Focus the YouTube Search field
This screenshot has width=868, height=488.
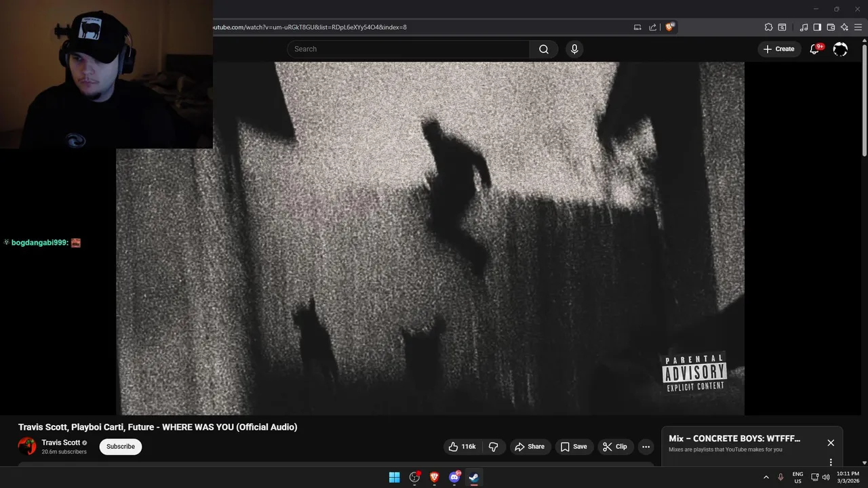point(408,49)
